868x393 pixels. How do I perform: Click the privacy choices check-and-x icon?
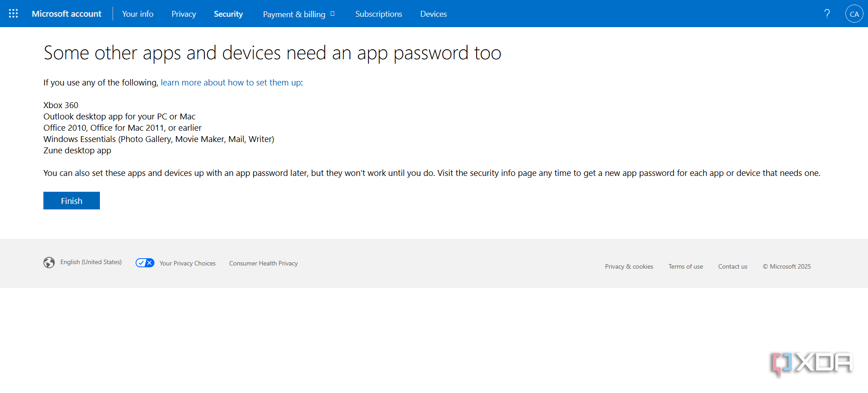pos(145,263)
